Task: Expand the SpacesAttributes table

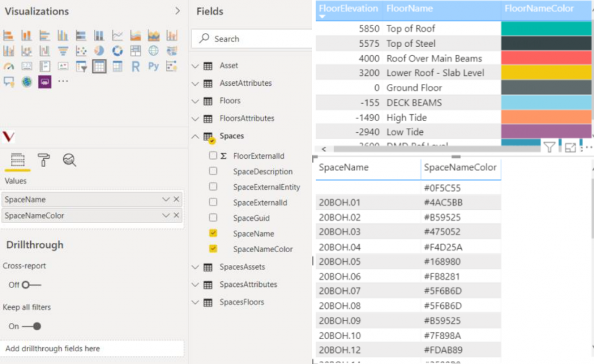Action: [x=195, y=285]
